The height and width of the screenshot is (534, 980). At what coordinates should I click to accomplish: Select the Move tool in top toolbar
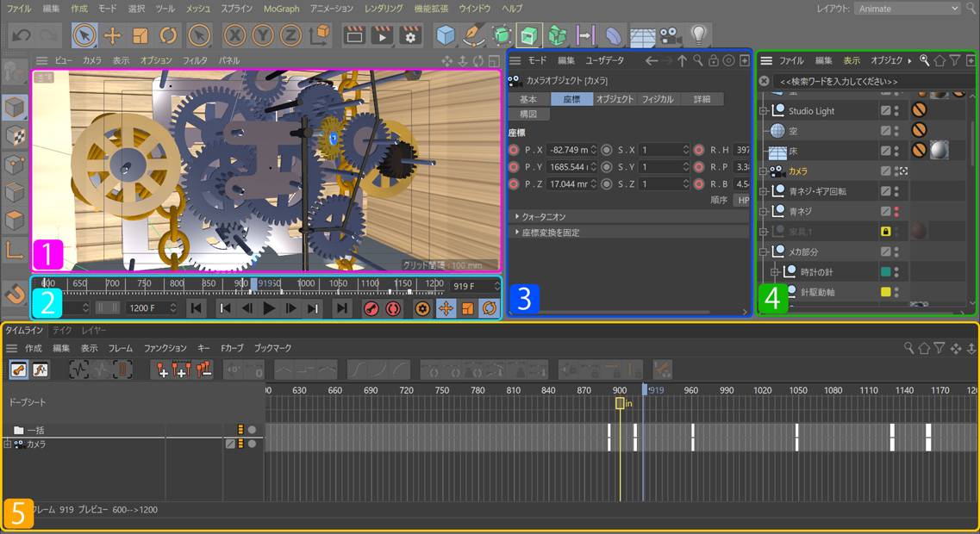112,35
